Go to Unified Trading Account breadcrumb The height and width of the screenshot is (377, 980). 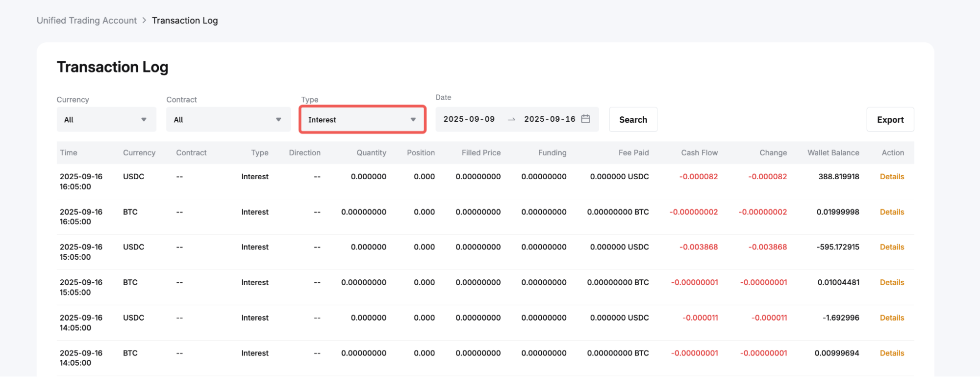click(87, 20)
